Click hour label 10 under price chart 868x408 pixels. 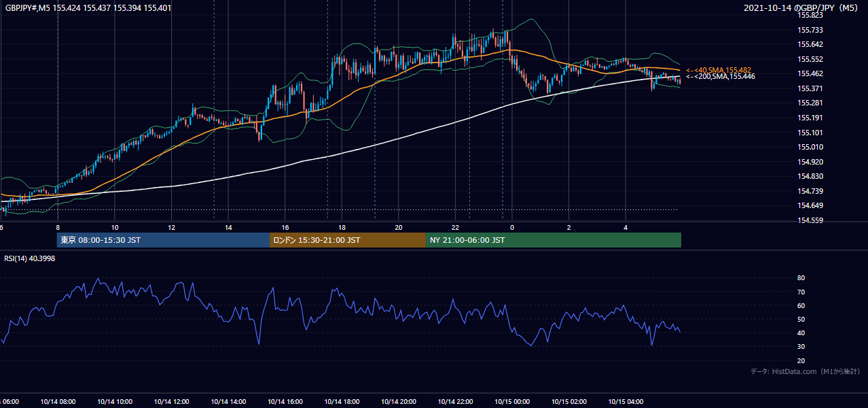[115, 227]
